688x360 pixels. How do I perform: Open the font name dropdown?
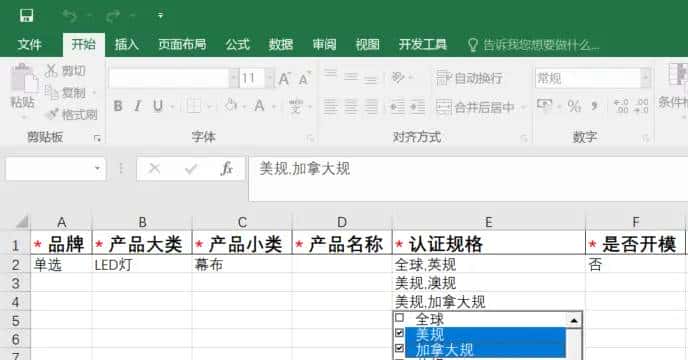click(x=233, y=79)
